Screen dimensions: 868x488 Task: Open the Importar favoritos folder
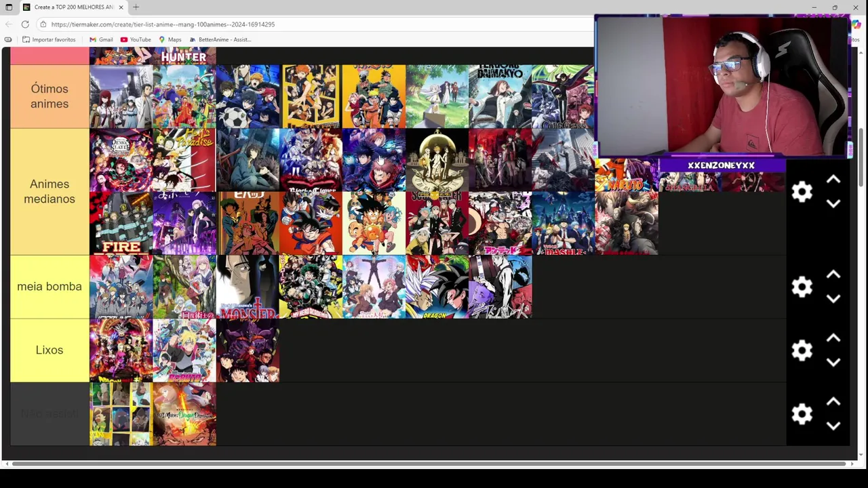coord(49,39)
